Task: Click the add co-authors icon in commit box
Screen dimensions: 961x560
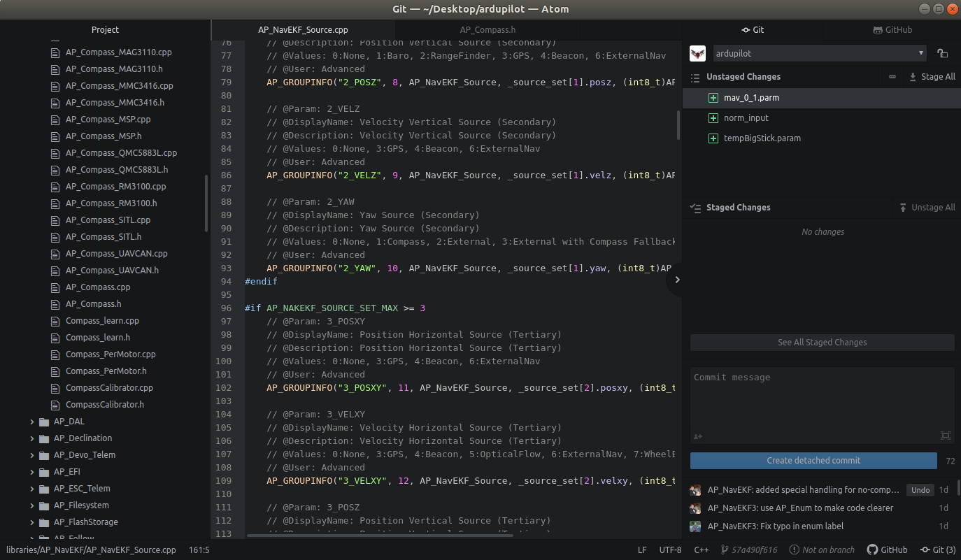Action: [x=697, y=436]
